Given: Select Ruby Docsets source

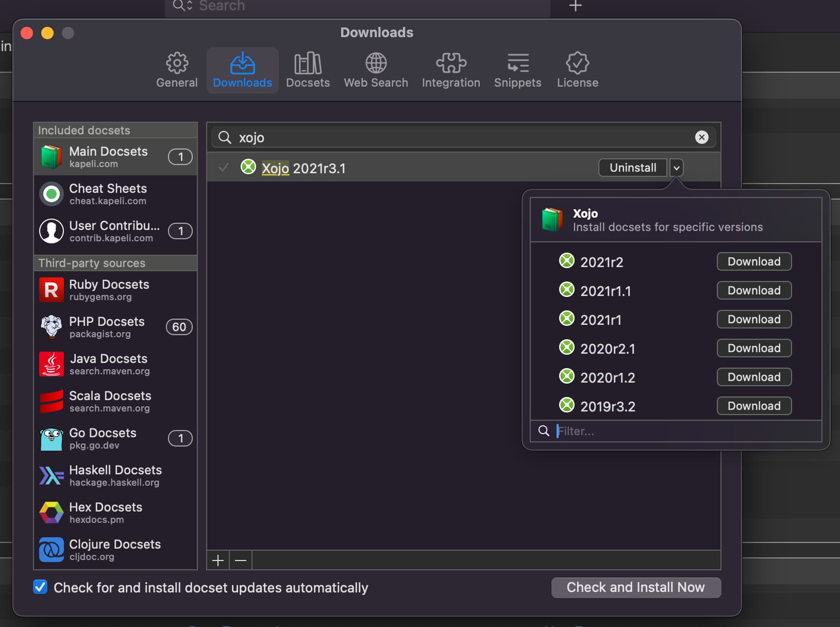Looking at the screenshot, I should tap(115, 290).
